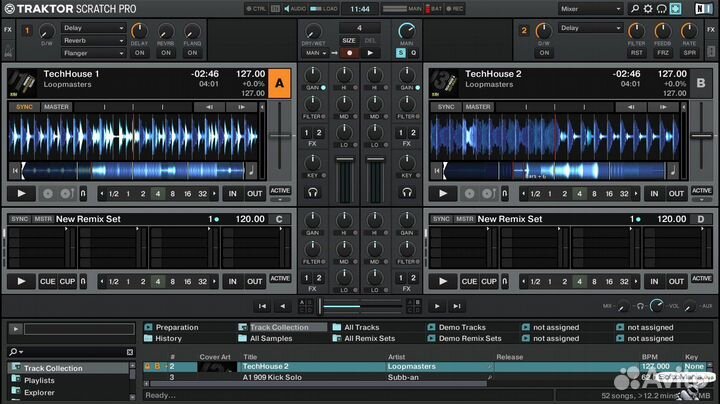This screenshot has width=720, height=404.
Task: Click OUT loop button on Deck B
Action: pos(676,193)
